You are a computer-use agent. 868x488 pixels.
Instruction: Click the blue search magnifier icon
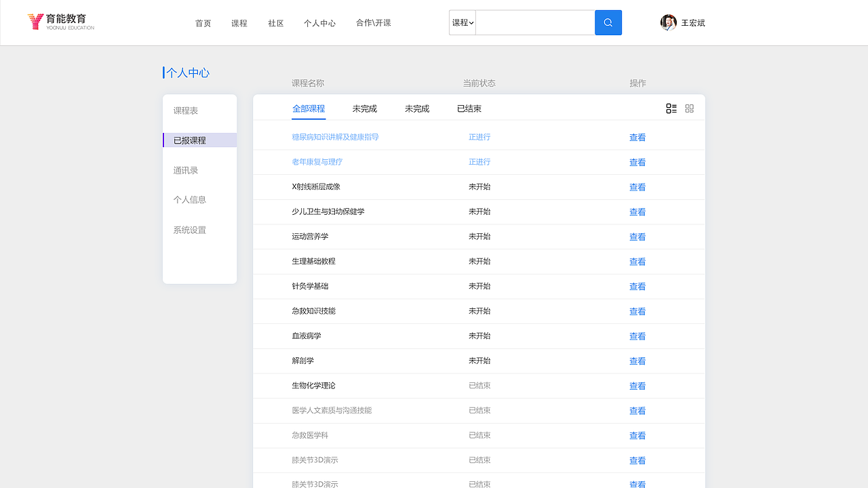608,22
